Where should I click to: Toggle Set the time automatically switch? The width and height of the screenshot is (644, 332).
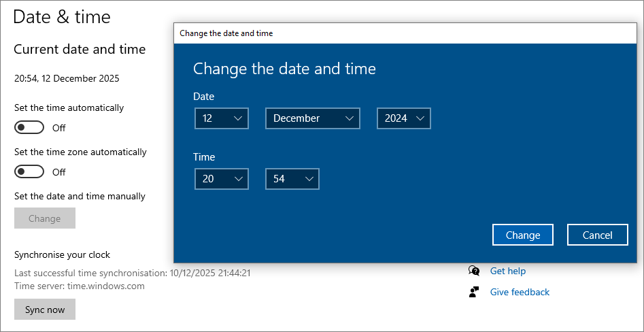[x=29, y=127]
